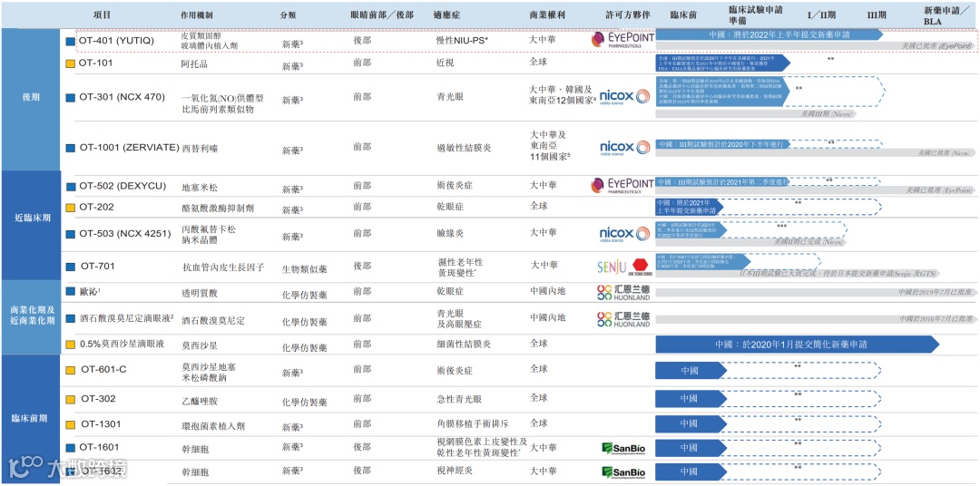
Task: Click the 環孢菌素植入劑 cell
Action: click(x=212, y=426)
